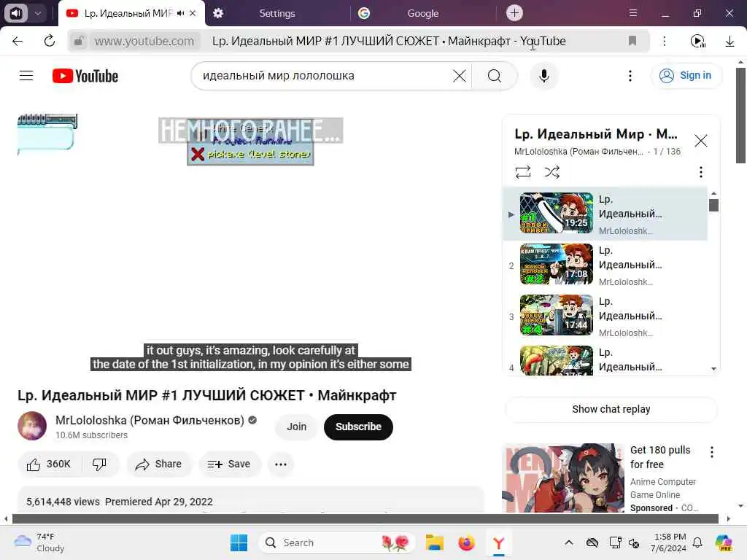
Task: Open the clock showing 1:58 PM
Action: coord(669,542)
